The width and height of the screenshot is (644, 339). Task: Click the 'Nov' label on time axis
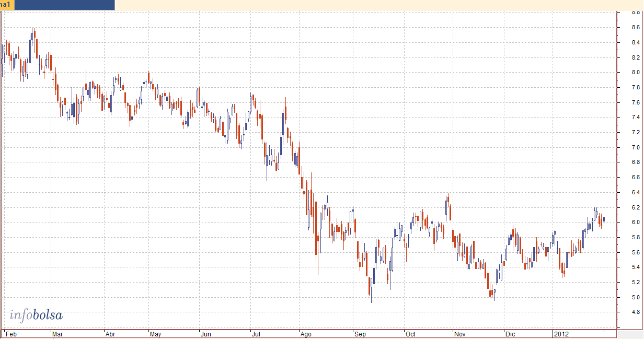click(461, 333)
